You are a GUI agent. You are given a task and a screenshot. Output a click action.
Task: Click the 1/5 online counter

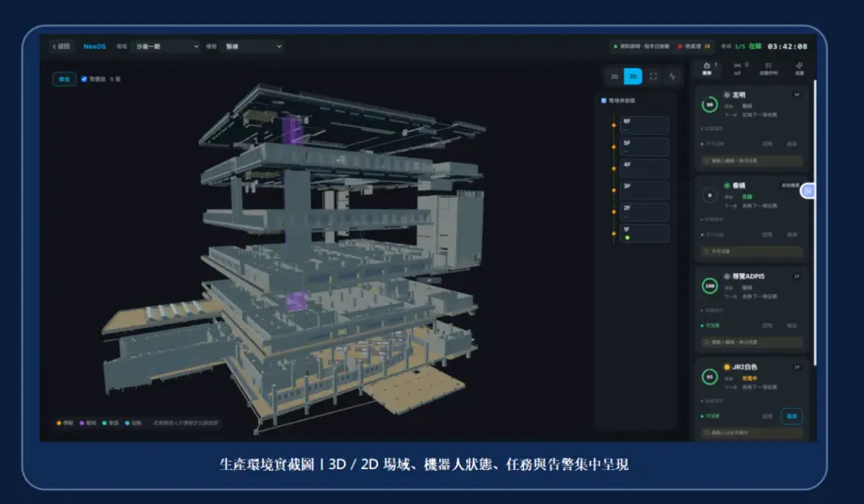coord(747,46)
